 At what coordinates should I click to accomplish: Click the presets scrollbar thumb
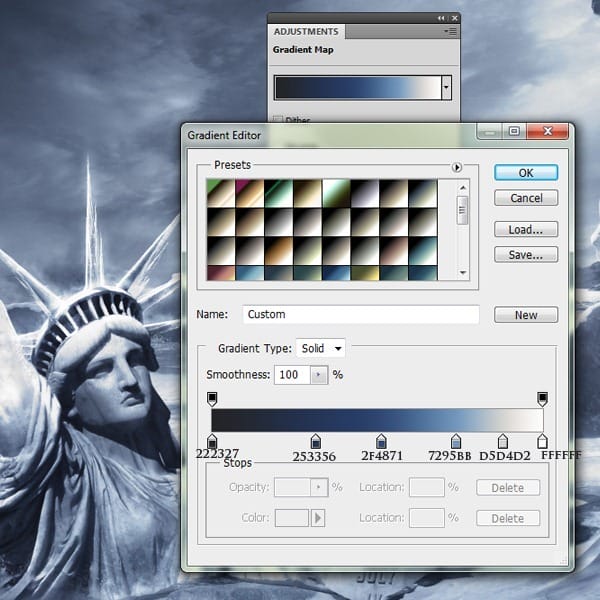463,210
